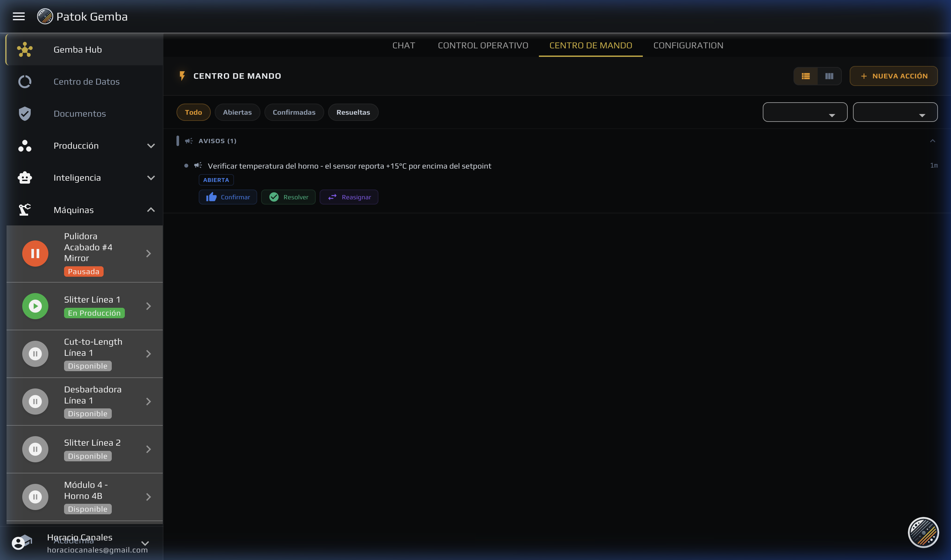Open the hamburger navigation menu

coord(19,17)
